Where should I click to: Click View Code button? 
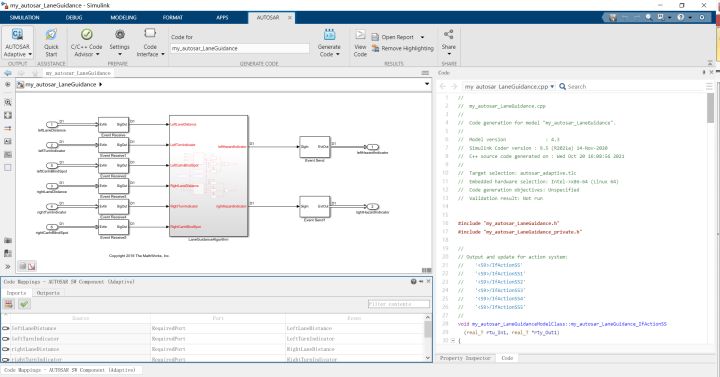[360, 43]
